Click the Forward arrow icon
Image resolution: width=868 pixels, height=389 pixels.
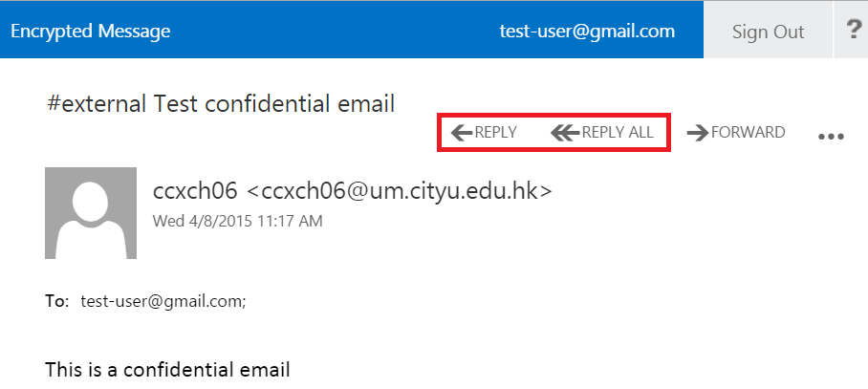(697, 133)
